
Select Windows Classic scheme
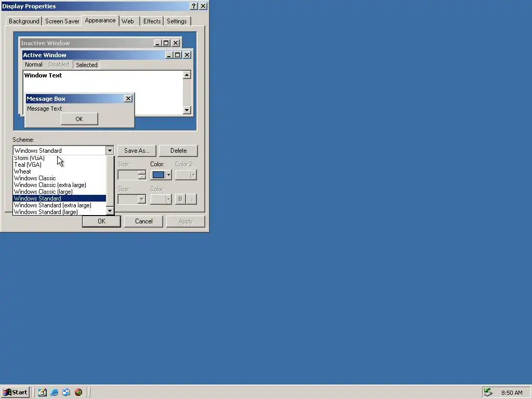click(x=59, y=178)
